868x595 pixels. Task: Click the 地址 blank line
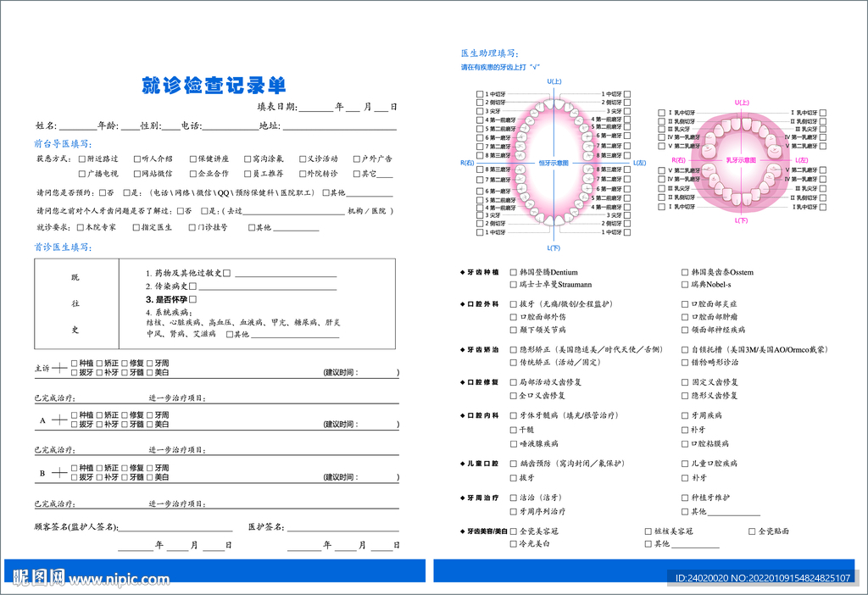point(340,127)
